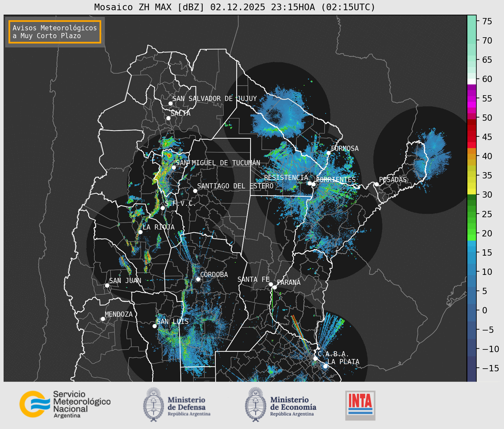Click the 75 colorbar tick label
504x429 pixels.
(487, 21)
